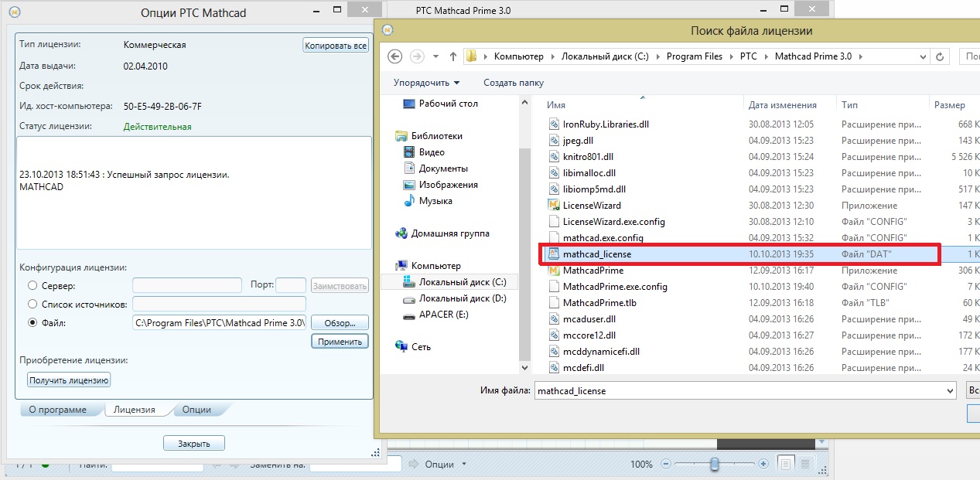Click the back arrow in file dialog

coord(395,56)
